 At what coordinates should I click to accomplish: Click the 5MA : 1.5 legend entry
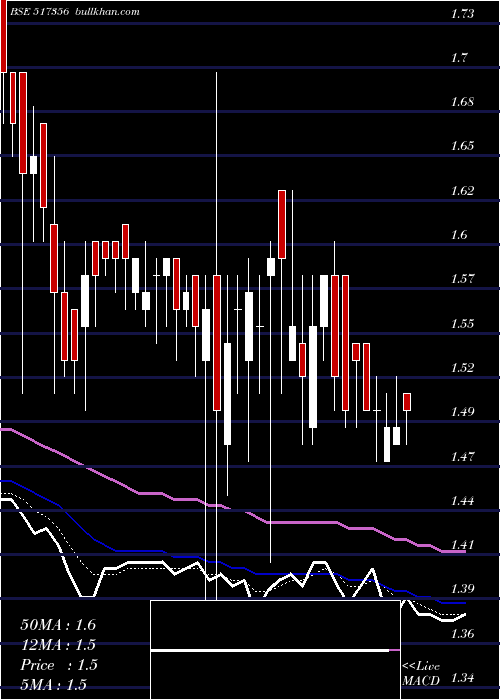coord(54,685)
